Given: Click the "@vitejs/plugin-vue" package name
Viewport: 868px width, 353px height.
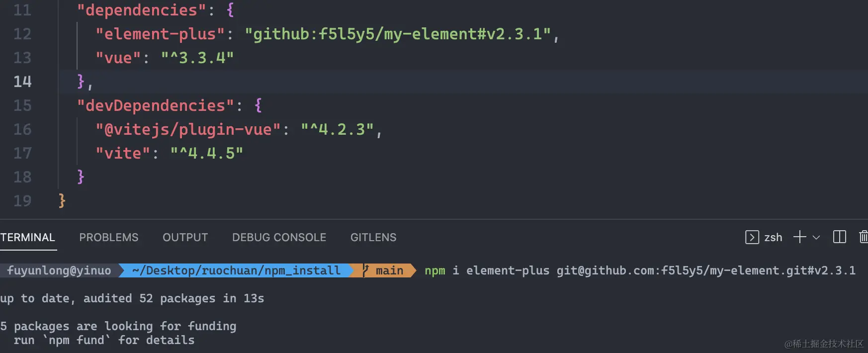Looking at the screenshot, I should click(x=188, y=129).
